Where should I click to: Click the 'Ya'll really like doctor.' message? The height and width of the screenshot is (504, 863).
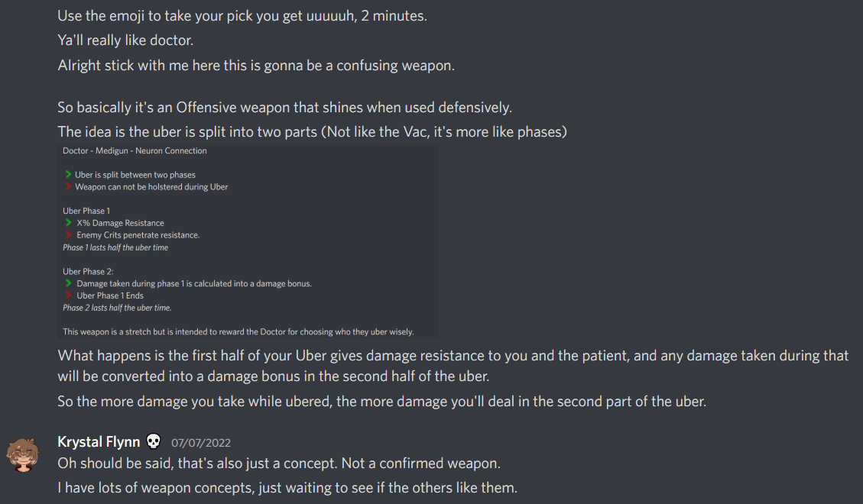[125, 40]
